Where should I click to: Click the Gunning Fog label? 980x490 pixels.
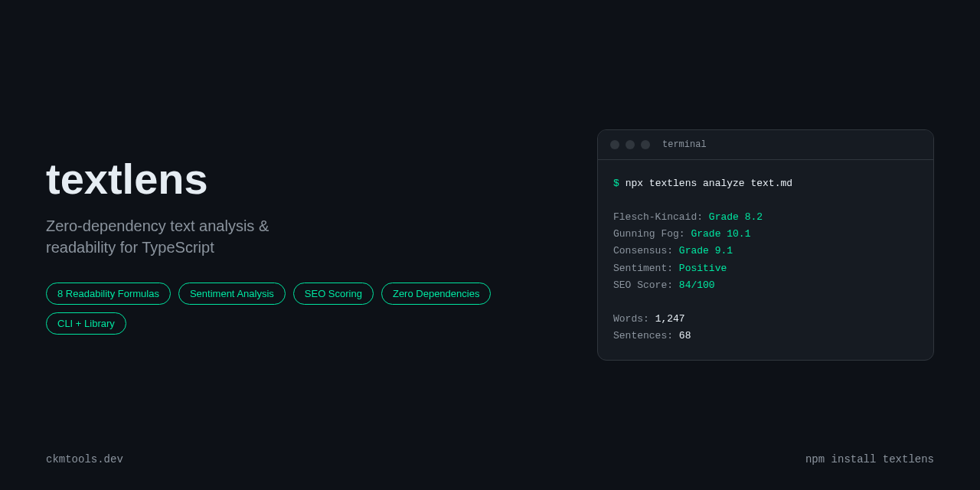point(649,234)
